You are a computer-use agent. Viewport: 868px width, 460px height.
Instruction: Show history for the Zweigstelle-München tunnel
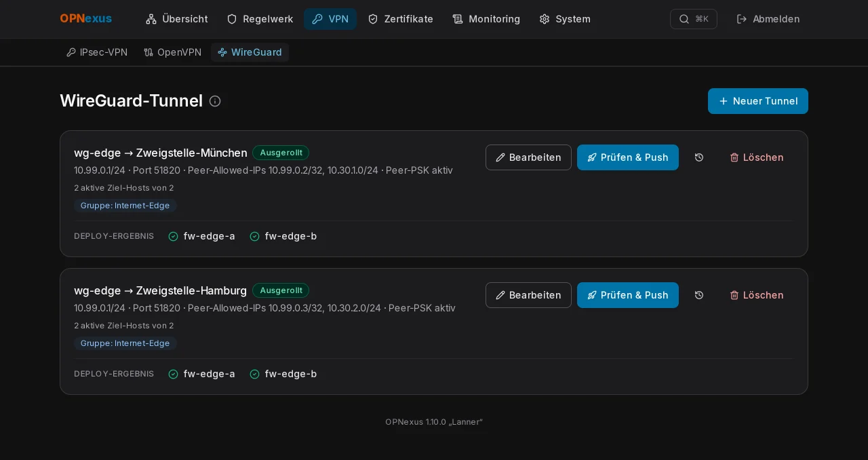[x=699, y=157]
